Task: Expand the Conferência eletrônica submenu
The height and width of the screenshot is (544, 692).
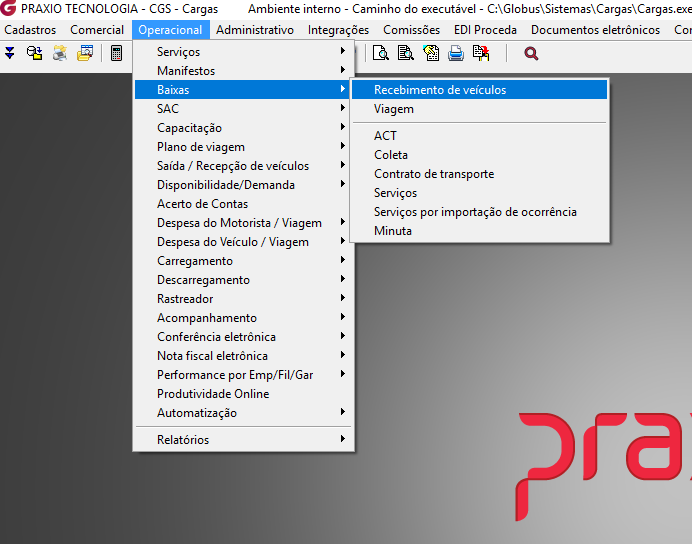Action: coord(244,336)
